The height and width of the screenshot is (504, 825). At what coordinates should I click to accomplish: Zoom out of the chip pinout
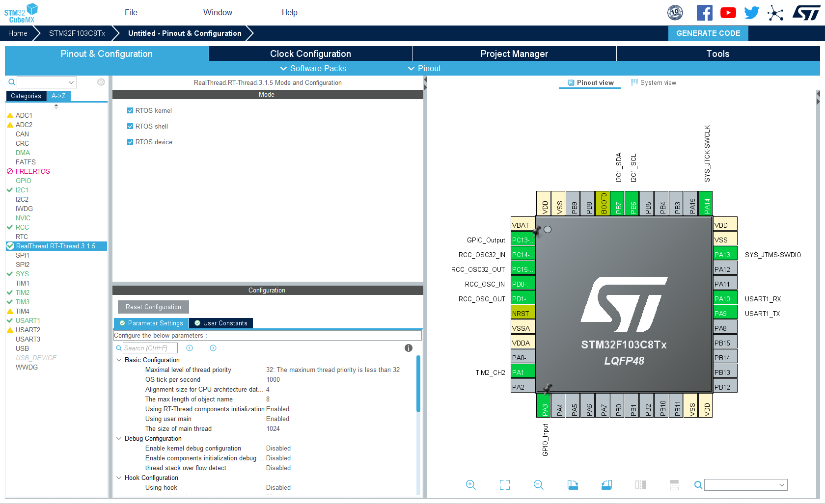tap(539, 485)
